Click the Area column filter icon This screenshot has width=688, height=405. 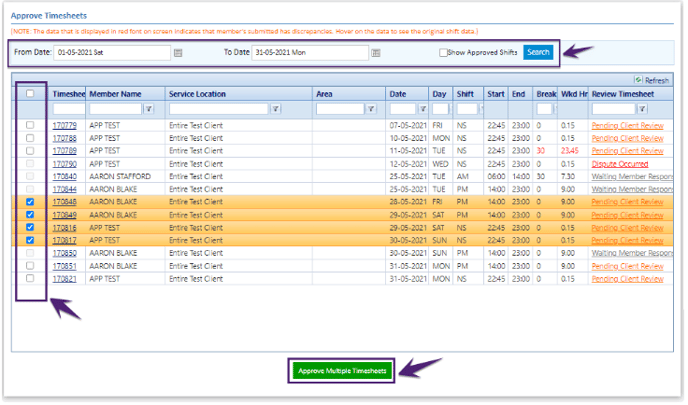tap(371, 109)
